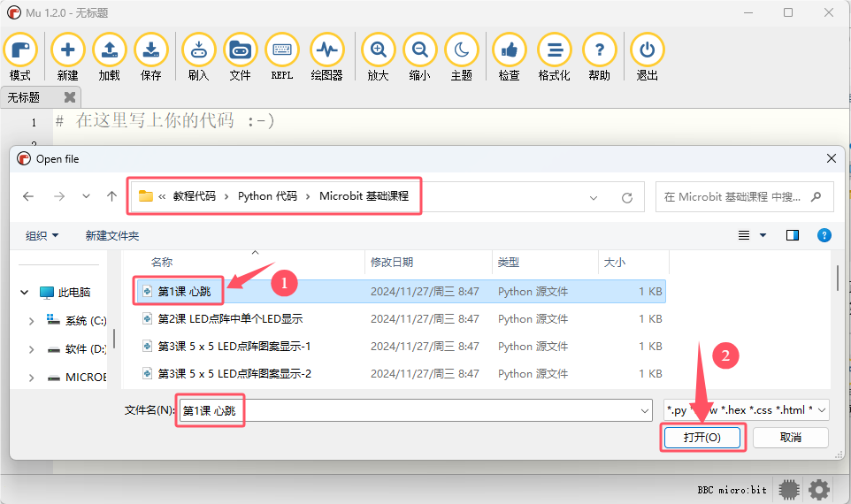
Task: Click the Mu administration gear icon
Action: coord(819,489)
